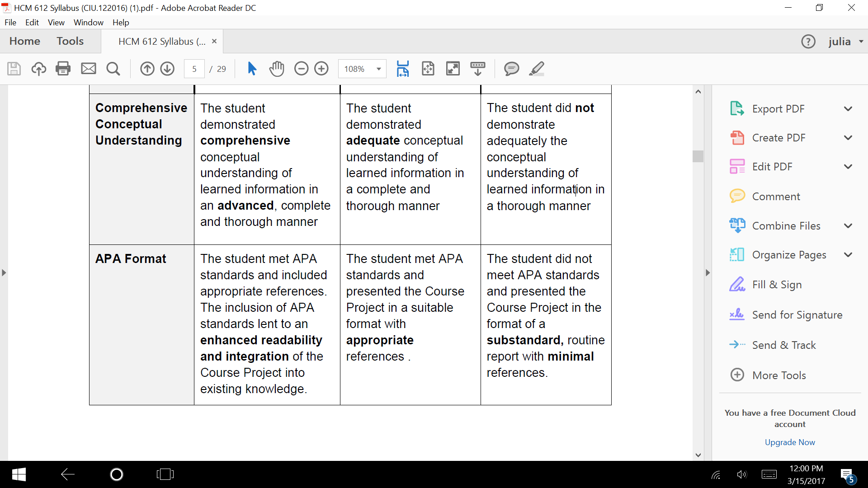Save the PDF file
The width and height of the screenshot is (868, 488).
click(x=14, y=69)
